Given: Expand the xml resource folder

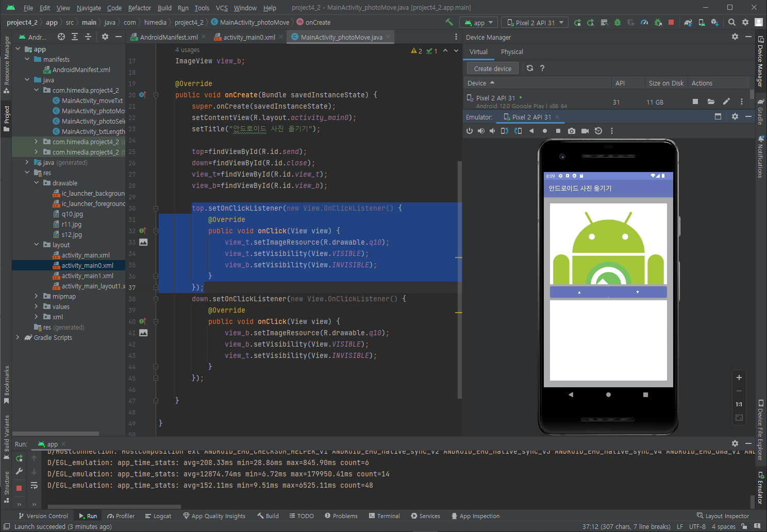Looking at the screenshot, I should pos(37,317).
